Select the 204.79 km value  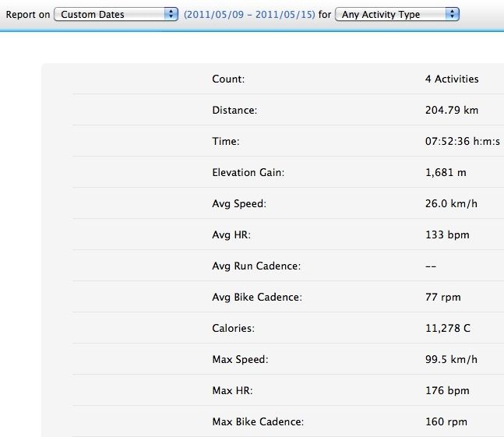(452, 110)
